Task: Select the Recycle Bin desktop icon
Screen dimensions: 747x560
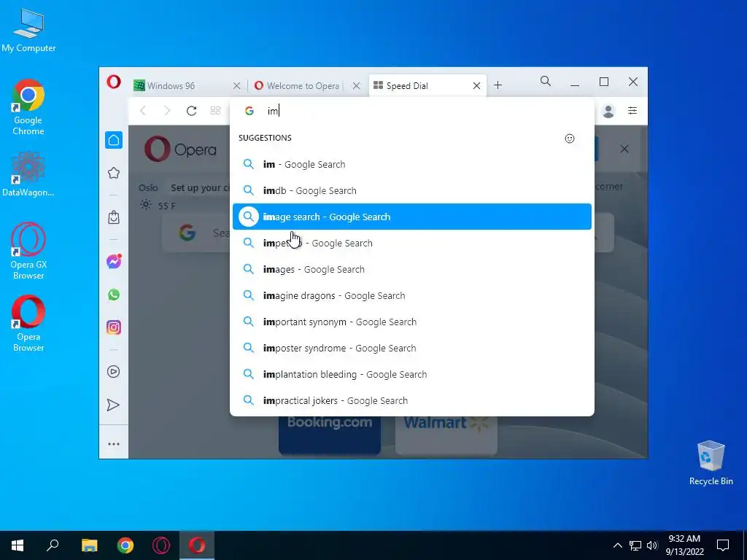Action: 711,463
